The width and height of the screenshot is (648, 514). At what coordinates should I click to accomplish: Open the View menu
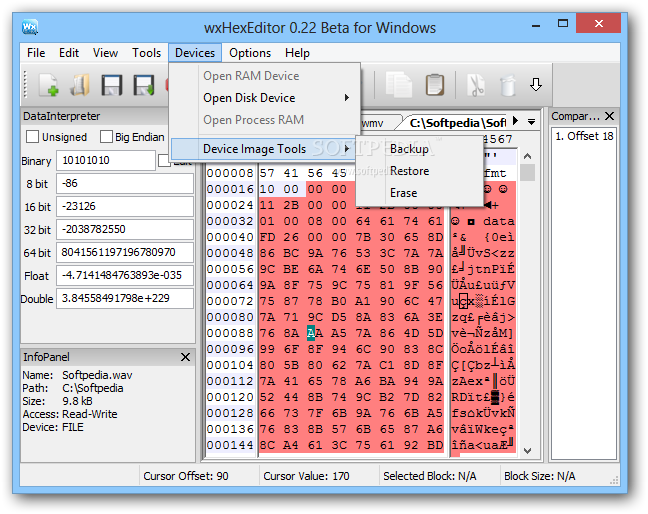pos(105,53)
